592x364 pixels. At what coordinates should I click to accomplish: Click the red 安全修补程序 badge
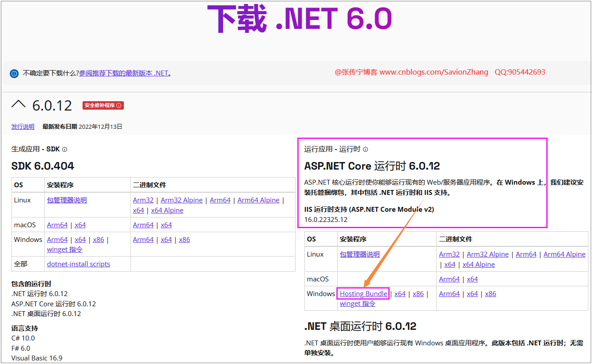click(x=103, y=106)
